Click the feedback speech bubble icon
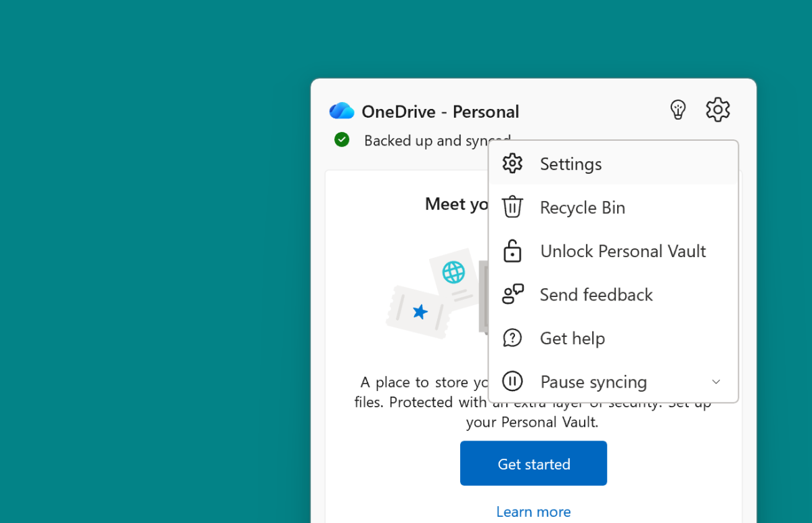 (513, 294)
